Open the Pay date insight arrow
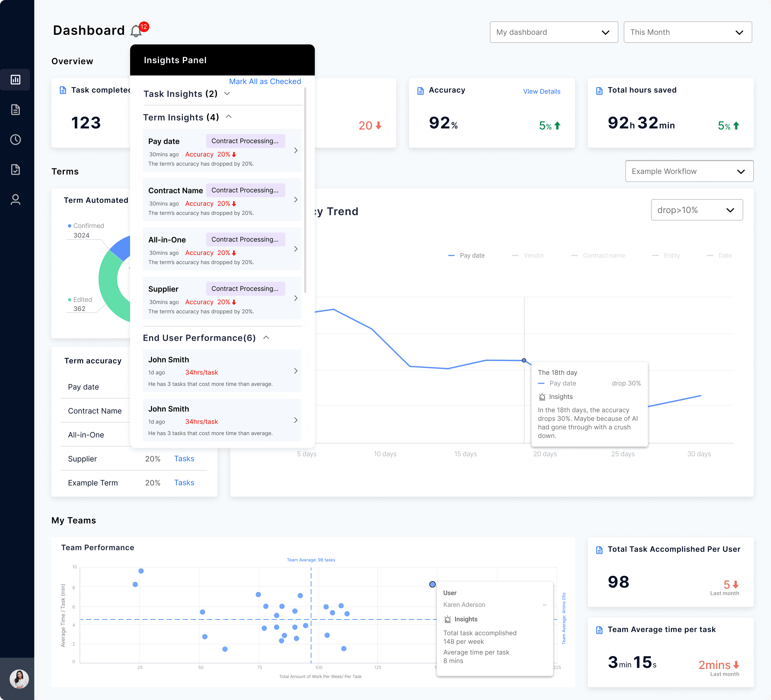 pyautogui.click(x=296, y=150)
